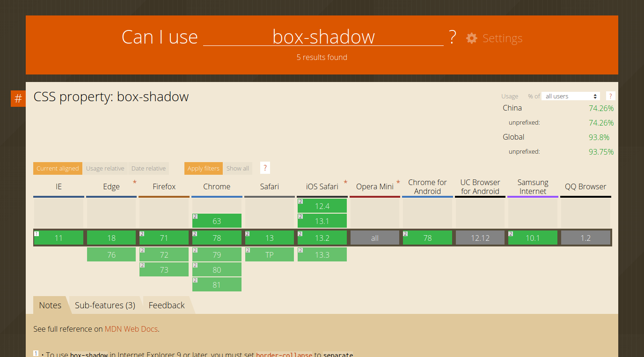644x357 pixels.
Task: Select the QQ Browser 1.2 cell
Action: pos(585,238)
